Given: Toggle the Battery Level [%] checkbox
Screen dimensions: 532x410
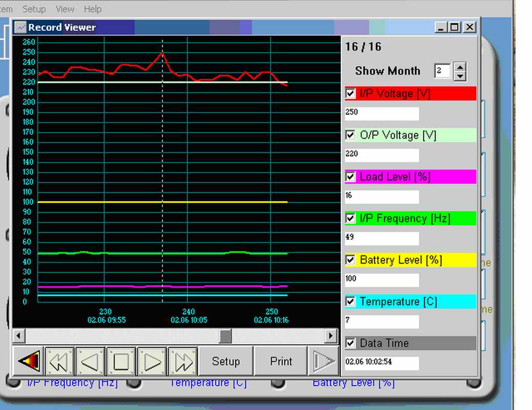Looking at the screenshot, I should point(350,260).
